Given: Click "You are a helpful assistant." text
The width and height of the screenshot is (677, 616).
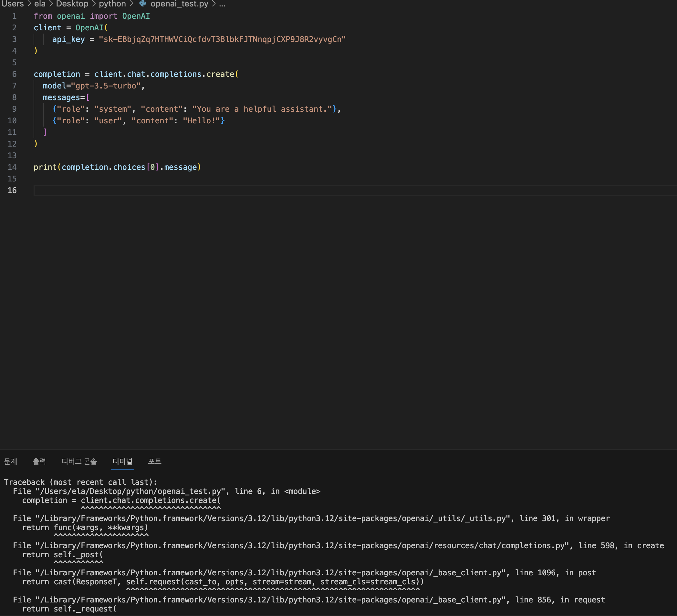Looking at the screenshot, I should 262,109.
